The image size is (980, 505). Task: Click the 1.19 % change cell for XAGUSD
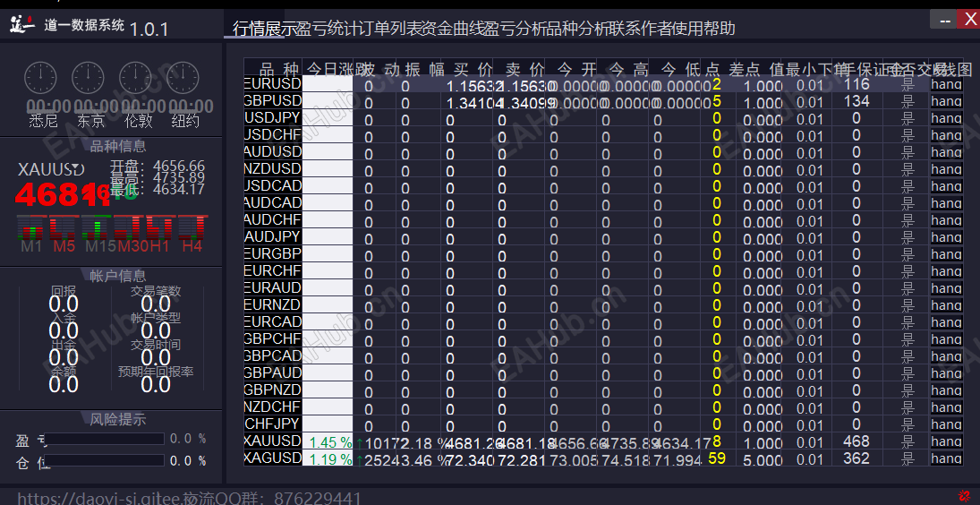[x=328, y=458]
